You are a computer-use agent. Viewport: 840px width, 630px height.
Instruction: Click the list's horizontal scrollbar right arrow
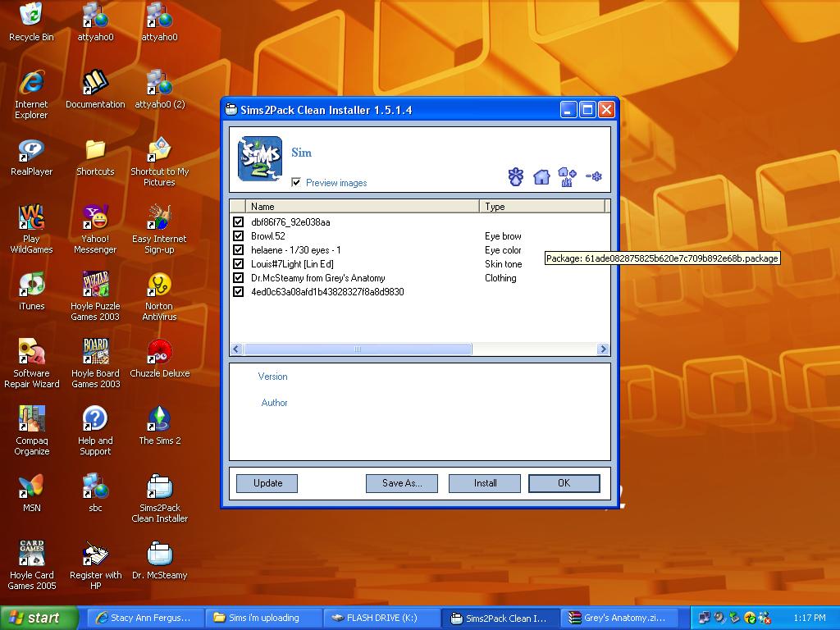[603, 349]
